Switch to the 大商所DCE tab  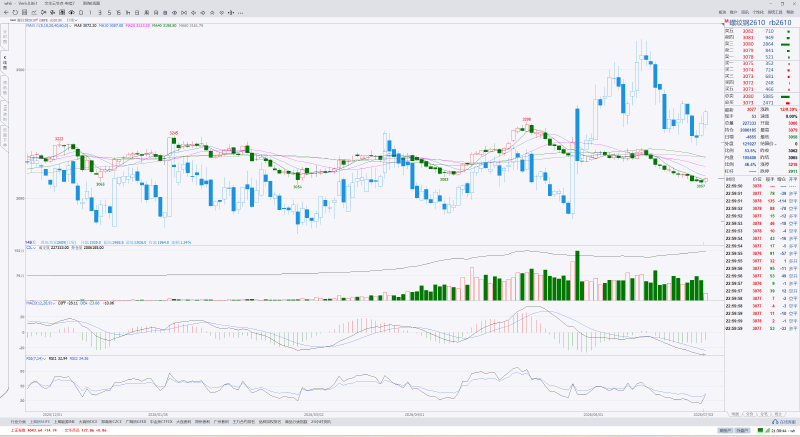pos(88,422)
